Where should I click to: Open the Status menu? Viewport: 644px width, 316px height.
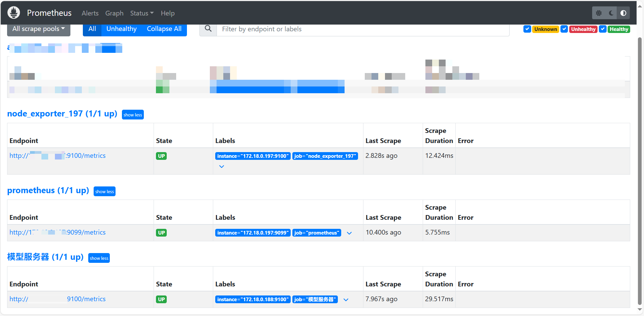[141, 13]
